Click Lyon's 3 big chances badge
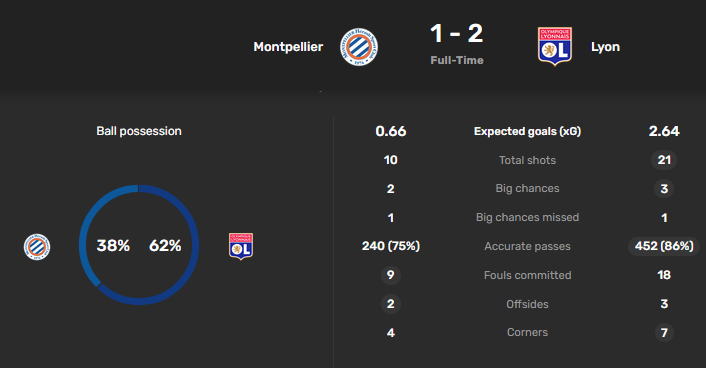Viewport: 706px width, 368px height. [664, 189]
